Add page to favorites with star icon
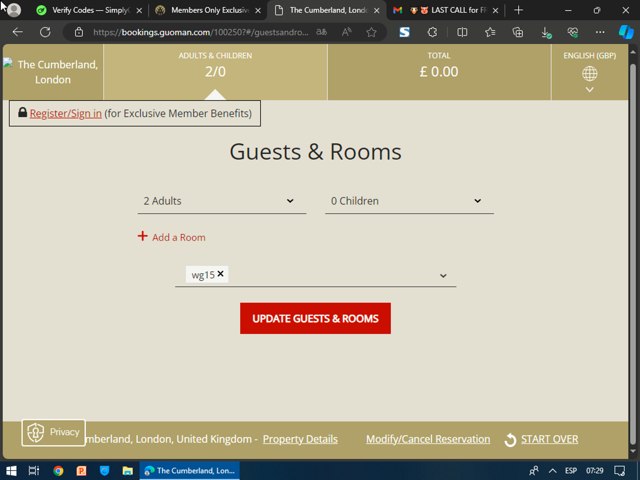This screenshot has height=480, width=640. [x=371, y=32]
